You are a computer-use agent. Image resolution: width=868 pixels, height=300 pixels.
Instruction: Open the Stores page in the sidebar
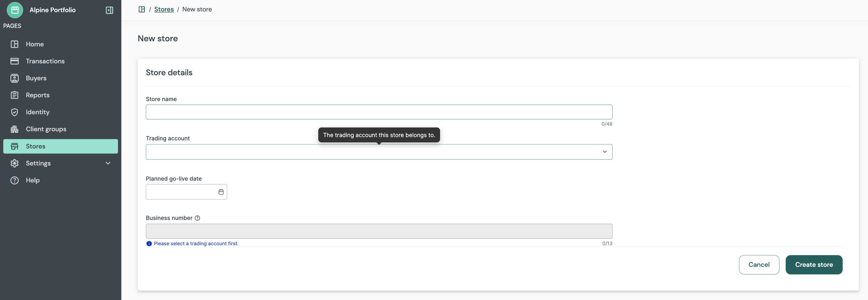[x=36, y=146]
